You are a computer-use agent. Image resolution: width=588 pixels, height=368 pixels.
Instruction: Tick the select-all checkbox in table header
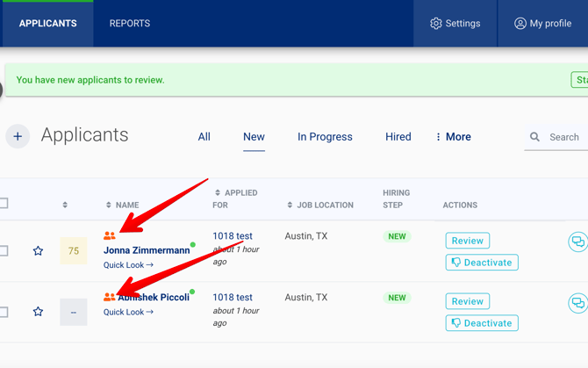[x=4, y=204]
